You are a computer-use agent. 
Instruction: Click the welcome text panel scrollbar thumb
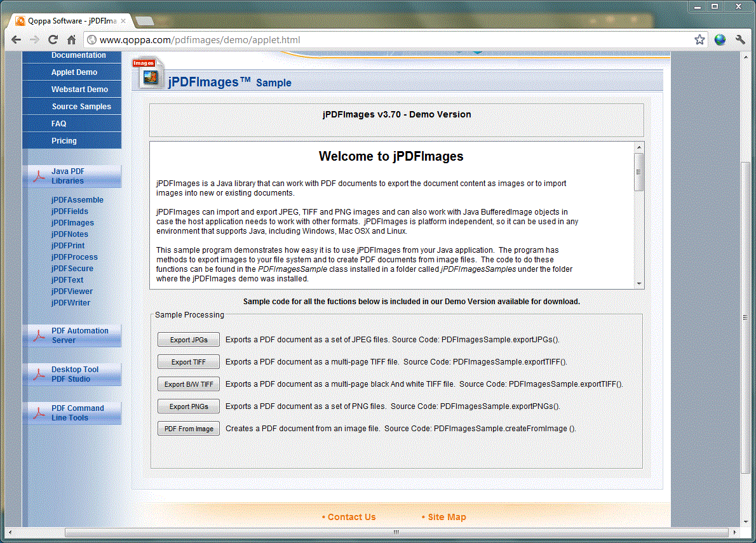click(x=639, y=172)
